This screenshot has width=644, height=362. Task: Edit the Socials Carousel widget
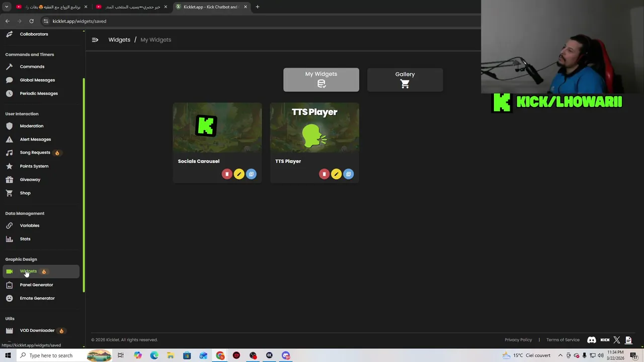click(239, 174)
